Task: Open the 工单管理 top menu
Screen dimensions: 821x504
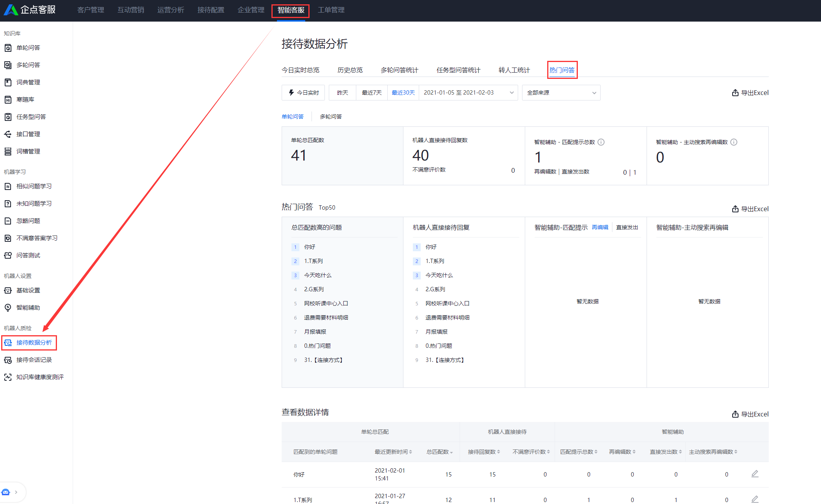Action: [331, 10]
